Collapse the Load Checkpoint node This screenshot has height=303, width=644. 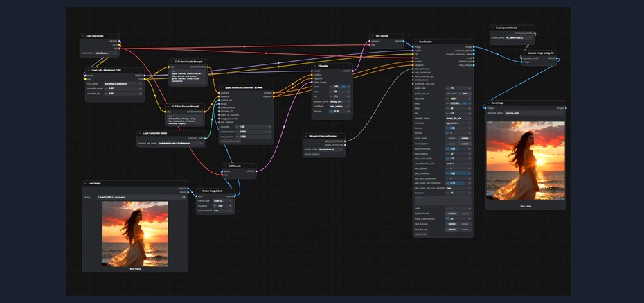click(83, 36)
